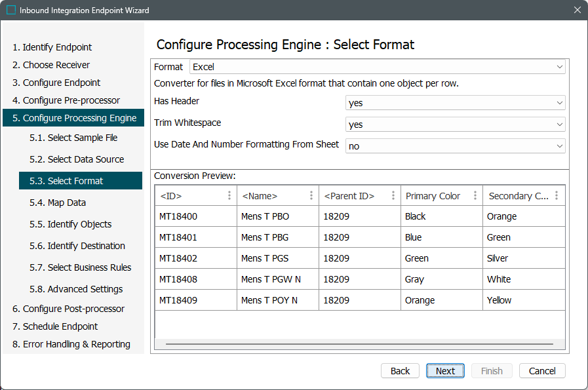
Task: Open the Has Header dropdown
Action: (455, 103)
